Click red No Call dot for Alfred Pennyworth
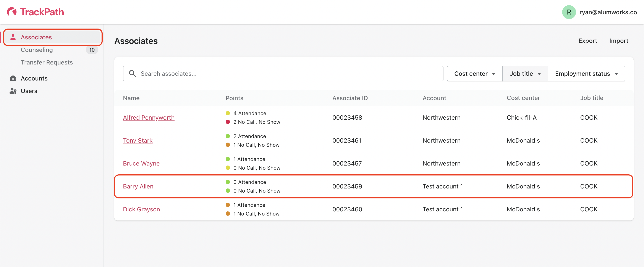 point(228,122)
